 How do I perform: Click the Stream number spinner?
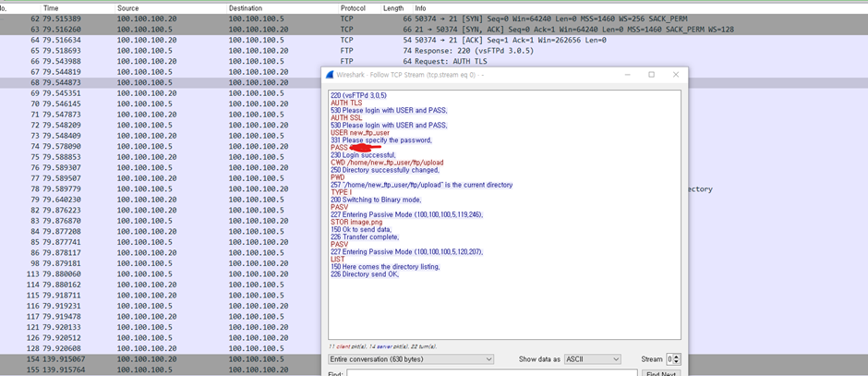click(x=673, y=358)
